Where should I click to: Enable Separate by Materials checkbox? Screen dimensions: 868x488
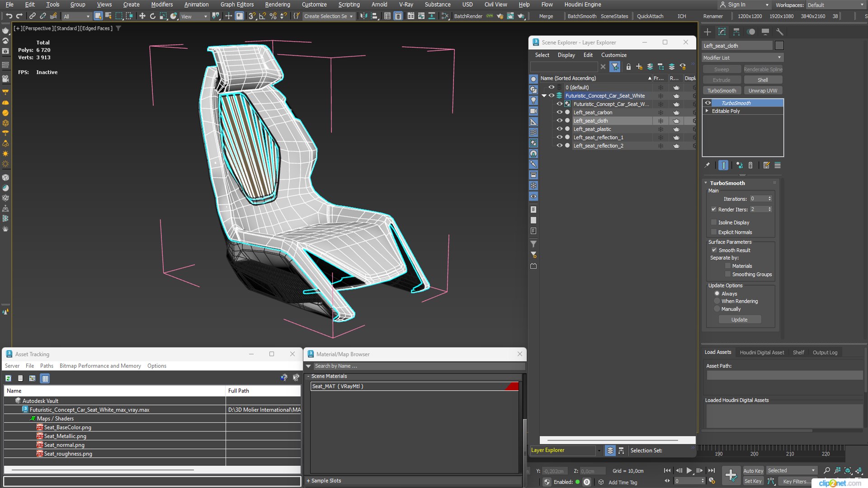point(728,266)
